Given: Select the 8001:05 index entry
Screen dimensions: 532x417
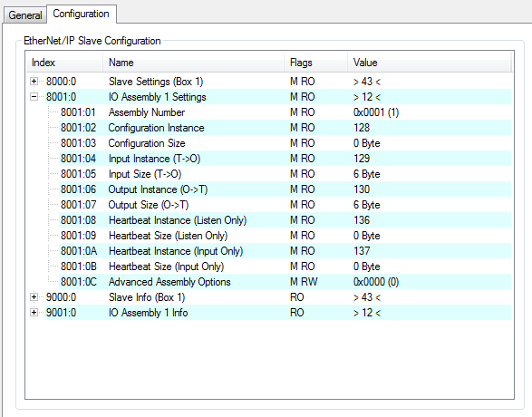Looking at the screenshot, I should point(78,174).
